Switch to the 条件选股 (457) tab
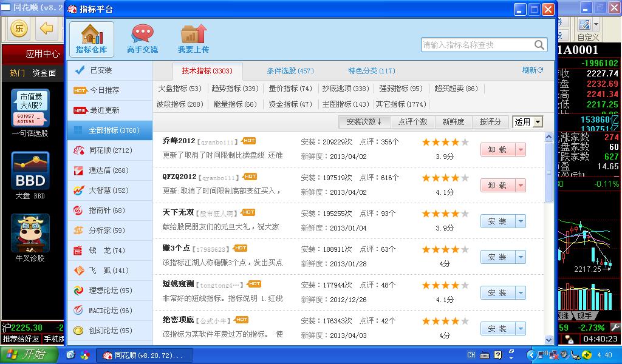This screenshot has width=622, height=364. pos(290,71)
